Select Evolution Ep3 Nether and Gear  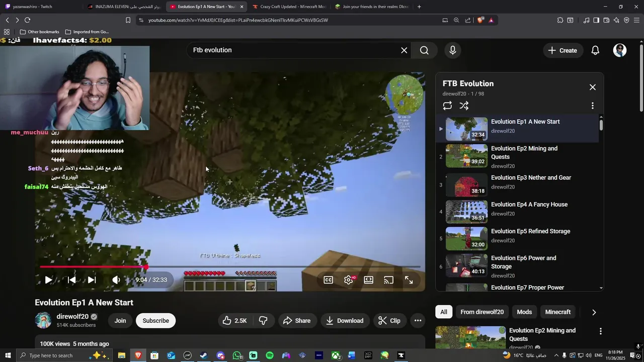[518, 185]
